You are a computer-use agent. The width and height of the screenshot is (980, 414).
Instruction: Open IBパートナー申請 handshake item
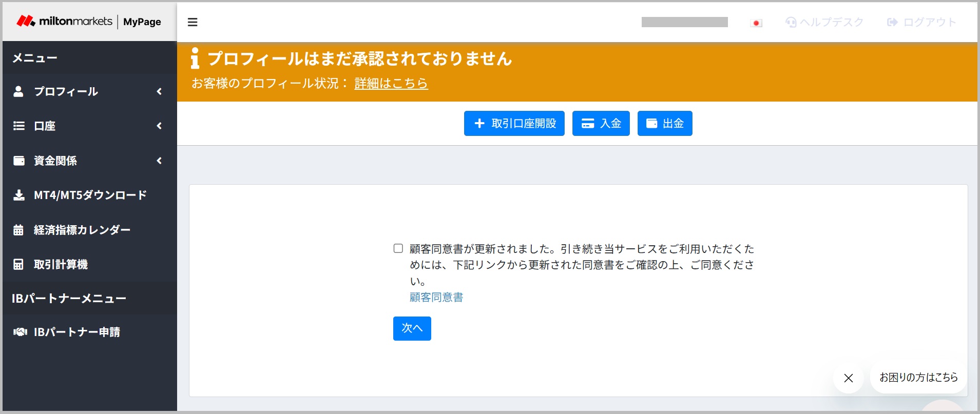tap(76, 332)
